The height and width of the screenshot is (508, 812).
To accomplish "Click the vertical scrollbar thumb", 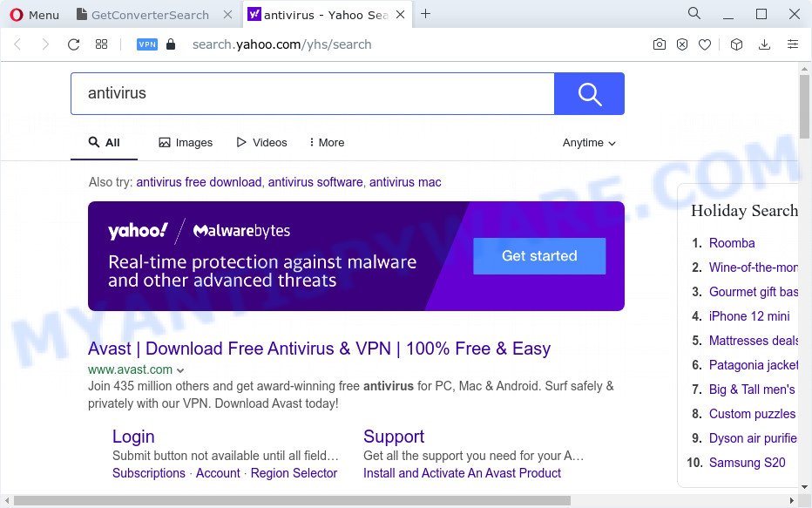I will tap(804, 106).
